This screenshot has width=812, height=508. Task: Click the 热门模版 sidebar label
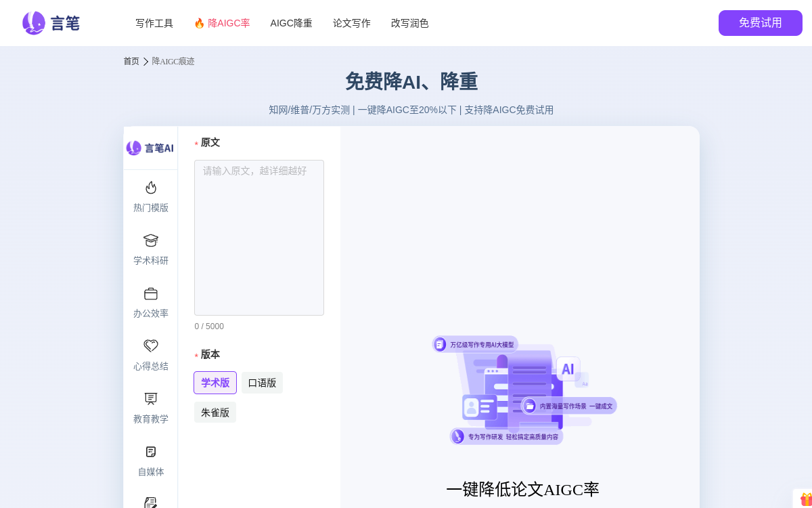151,208
